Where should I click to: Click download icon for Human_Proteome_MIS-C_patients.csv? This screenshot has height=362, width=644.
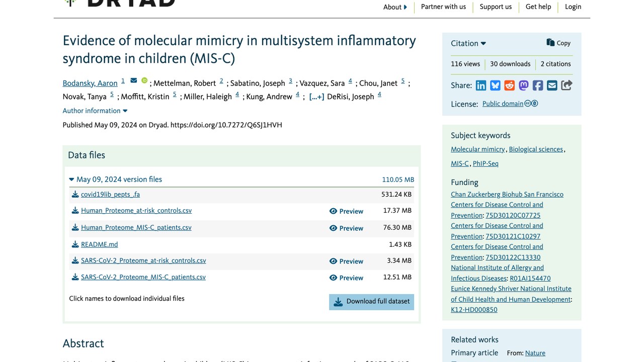pyautogui.click(x=75, y=228)
